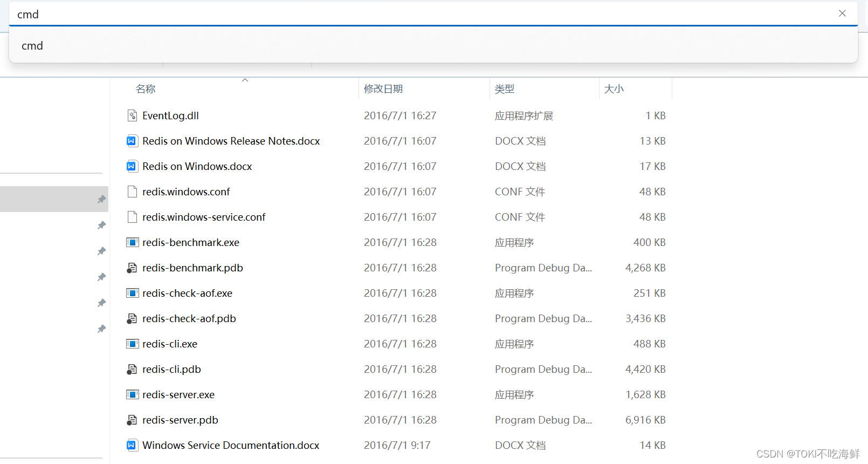Screen dimensions: 868x464
Task: Select the redis-check-aof.exe file name
Action: (x=188, y=293)
